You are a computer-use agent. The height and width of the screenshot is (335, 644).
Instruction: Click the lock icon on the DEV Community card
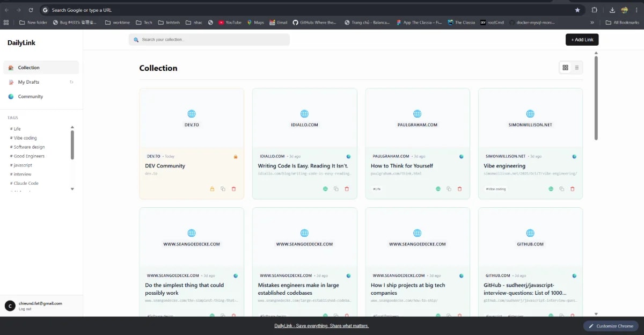213,188
